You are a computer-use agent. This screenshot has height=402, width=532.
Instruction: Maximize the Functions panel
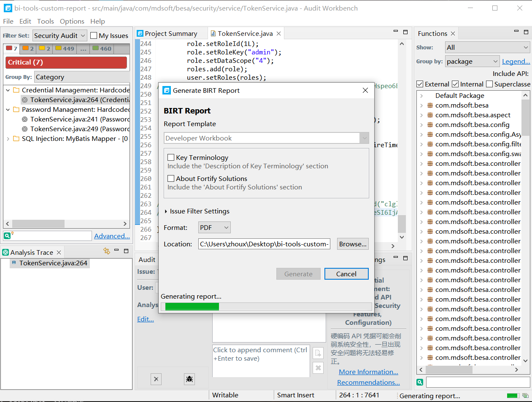526,32
